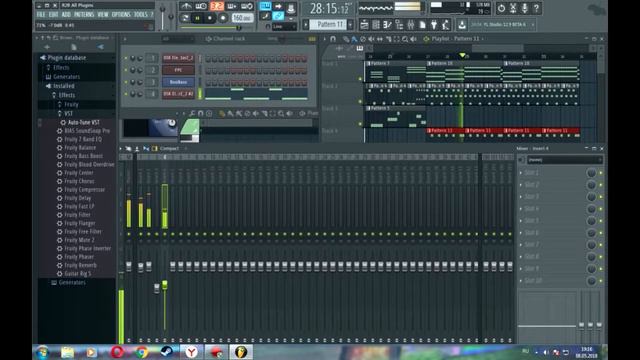Toggle mixer Slot 5 enable LED
640x360 pixels.
[x=601, y=221]
